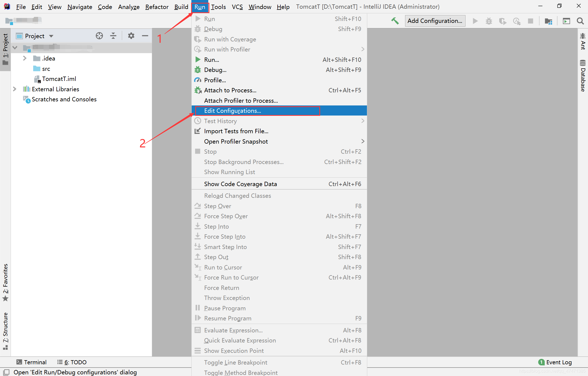Choose Import Tests from File...
The height and width of the screenshot is (376, 588).
pos(279,131)
